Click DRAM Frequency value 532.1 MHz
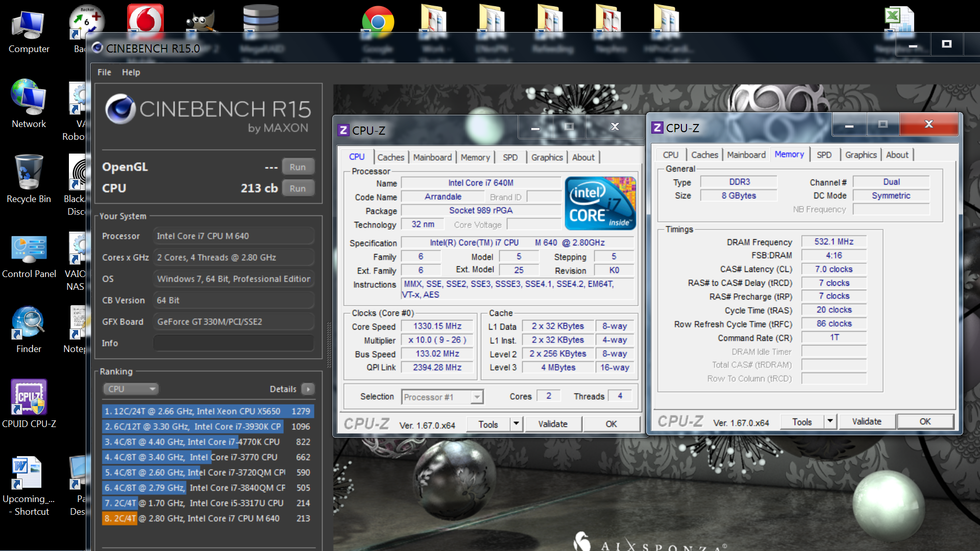 (x=834, y=241)
